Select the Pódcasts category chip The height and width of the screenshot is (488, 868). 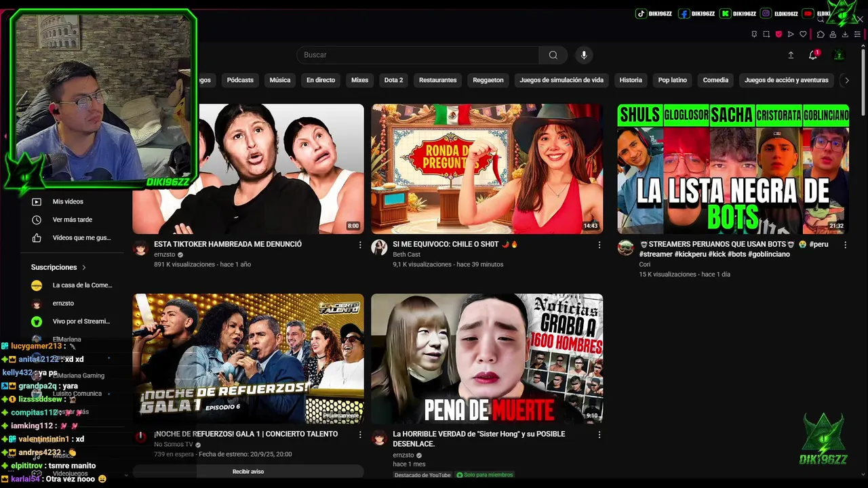[x=240, y=80]
